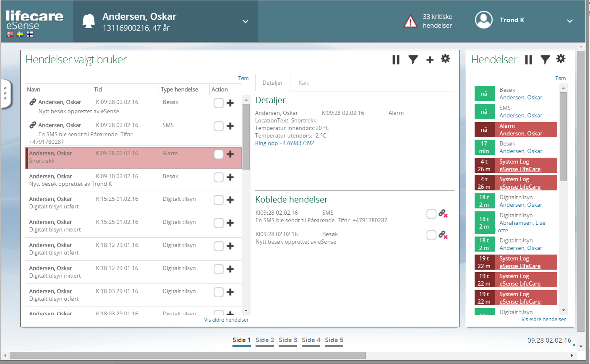Switch to the Detaljer tab

[272, 83]
